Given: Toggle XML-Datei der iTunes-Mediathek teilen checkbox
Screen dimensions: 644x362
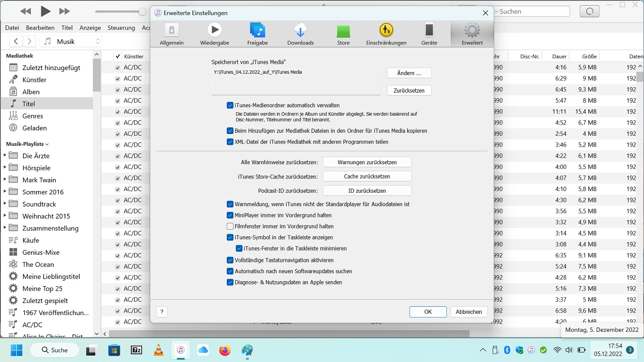Looking at the screenshot, I should point(230,142).
